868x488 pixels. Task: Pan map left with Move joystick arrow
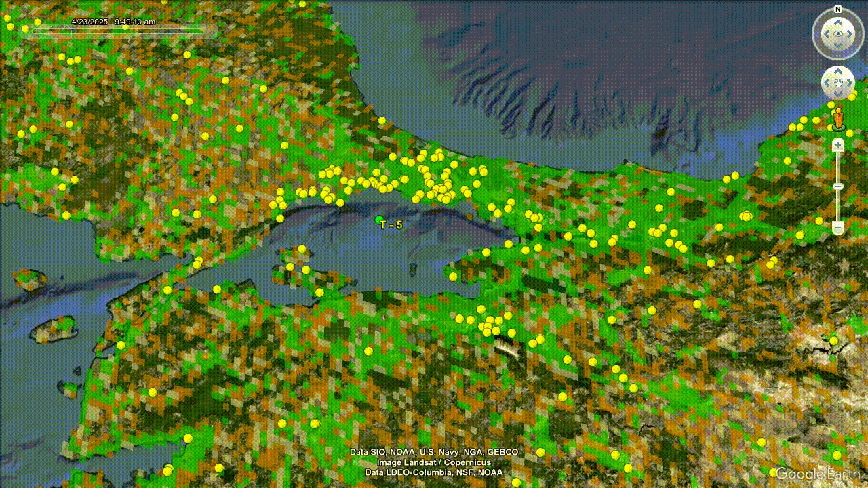click(x=826, y=83)
